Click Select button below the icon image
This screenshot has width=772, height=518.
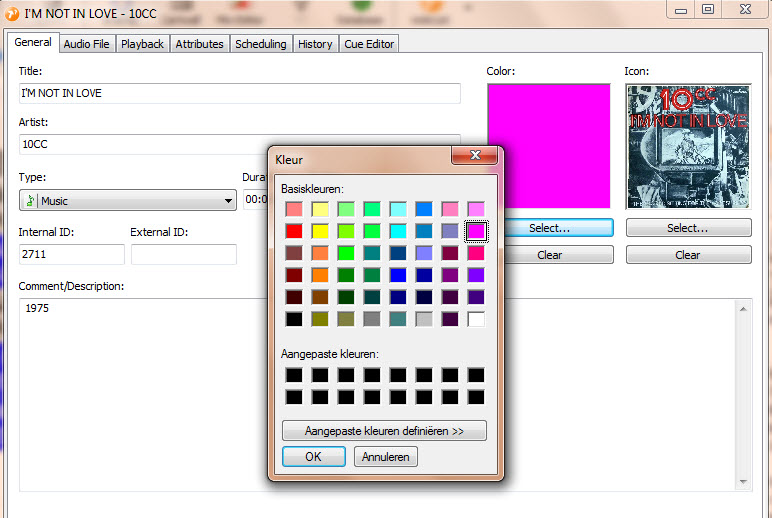point(688,228)
